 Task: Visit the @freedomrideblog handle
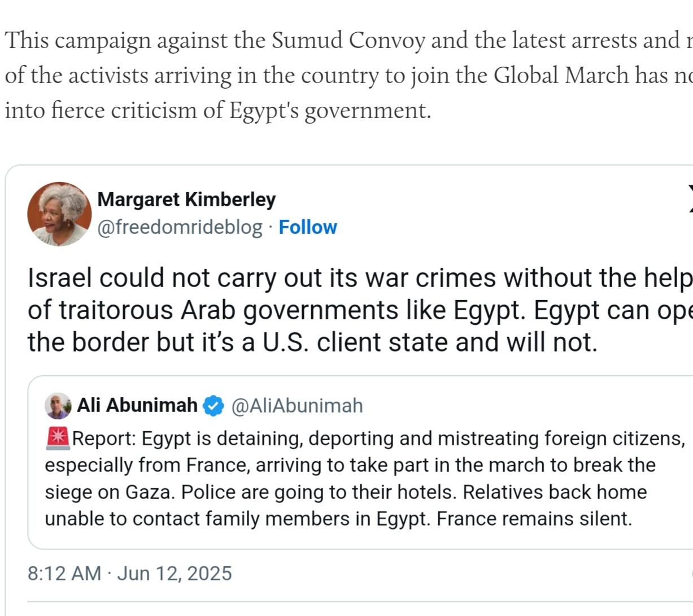tap(180, 227)
